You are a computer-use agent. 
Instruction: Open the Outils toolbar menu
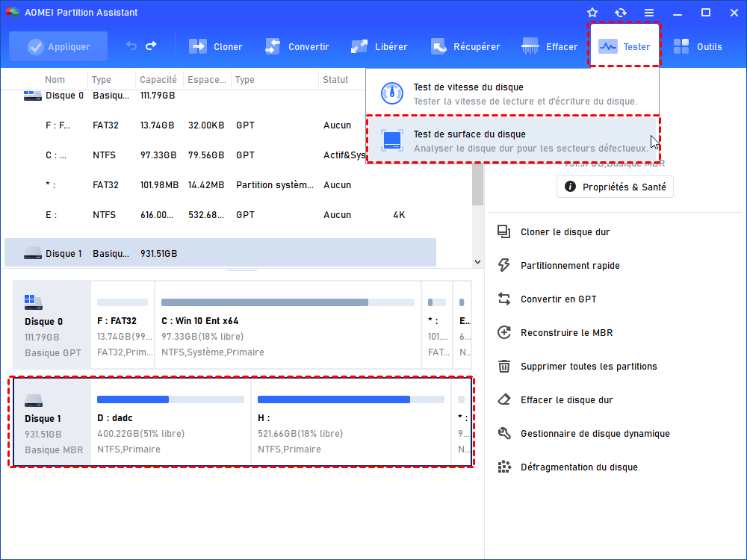point(698,46)
